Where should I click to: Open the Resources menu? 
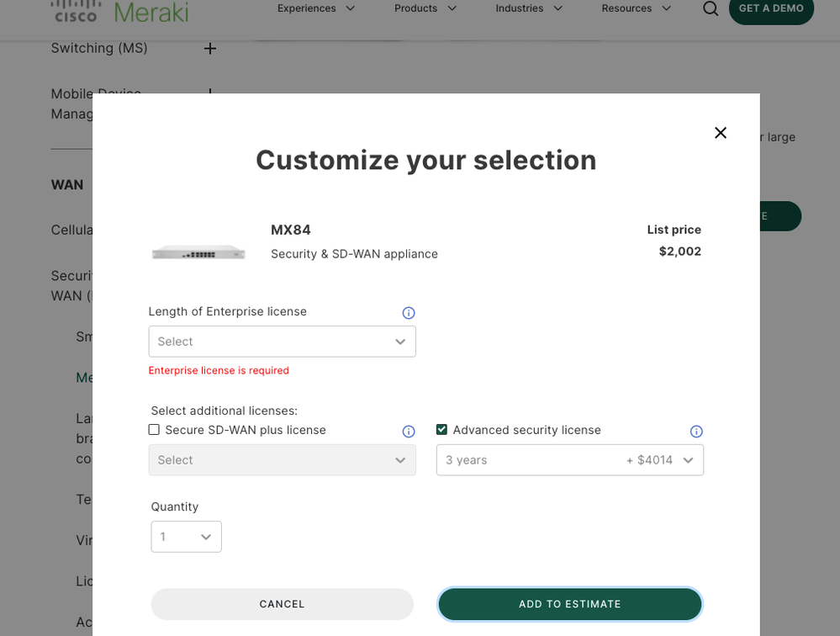coord(636,8)
